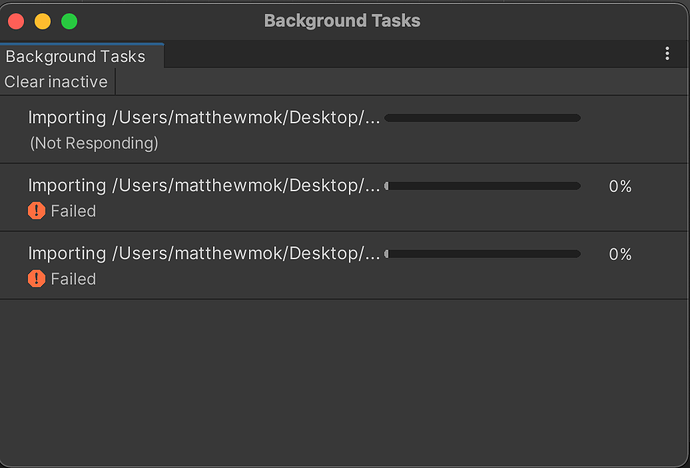The width and height of the screenshot is (690, 468).
Task: Click the (Not Responding) status text
Action: (94, 143)
